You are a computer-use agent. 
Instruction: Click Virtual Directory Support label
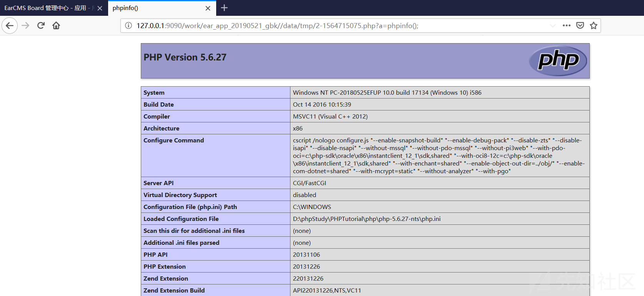coord(180,195)
